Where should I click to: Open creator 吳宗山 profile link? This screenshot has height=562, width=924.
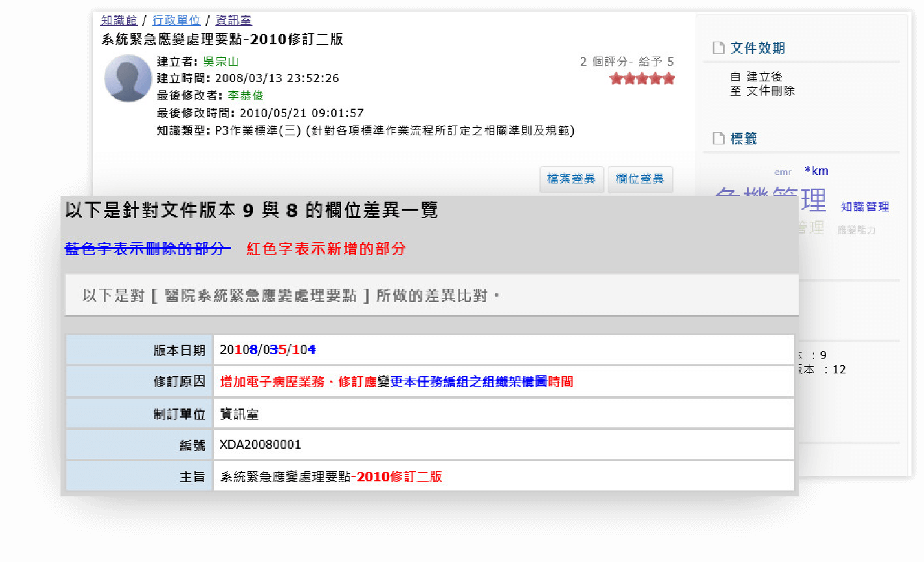point(221,62)
